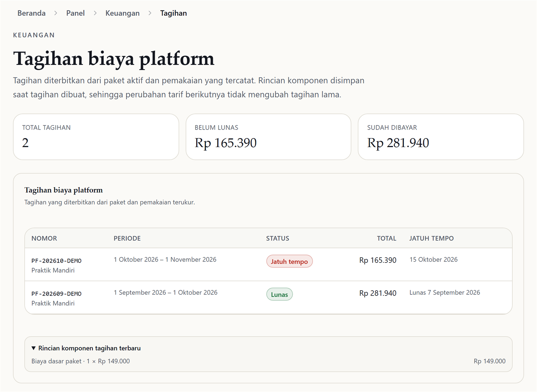537x392 pixels.
Task: Click Rp 149.000 amount at line item right
Action: point(490,361)
